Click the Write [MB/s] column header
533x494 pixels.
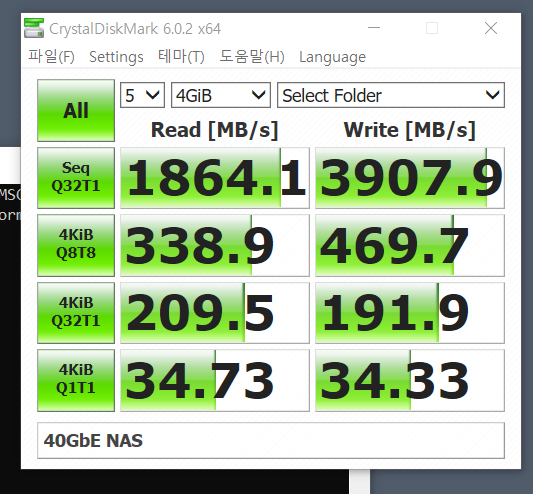410,130
